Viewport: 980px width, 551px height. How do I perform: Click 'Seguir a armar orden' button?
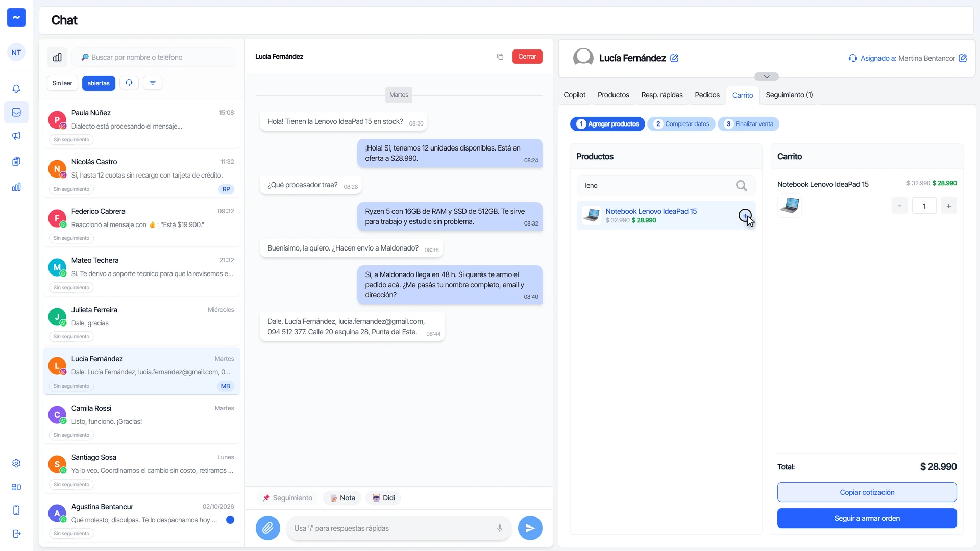coord(867,518)
